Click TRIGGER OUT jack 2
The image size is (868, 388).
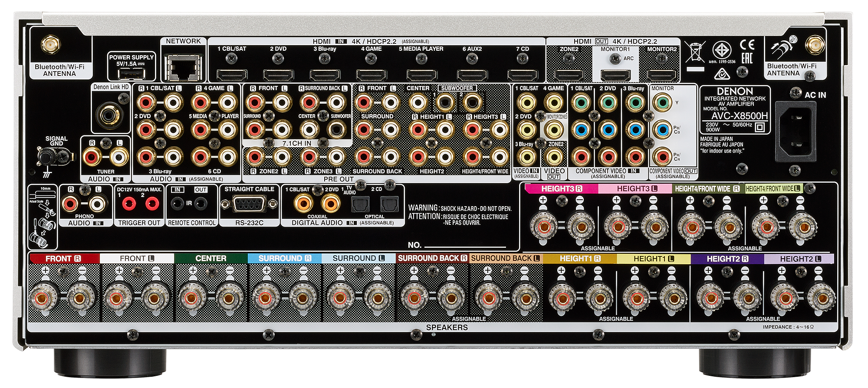[152, 203]
